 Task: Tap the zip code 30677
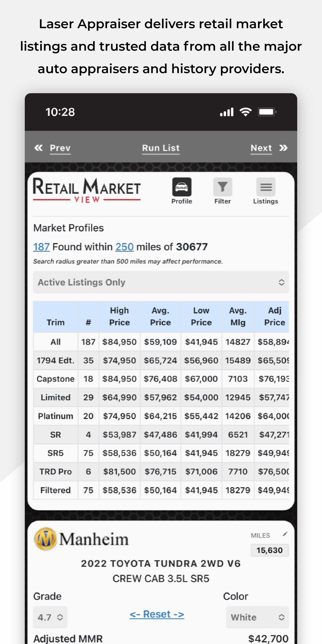(x=192, y=247)
